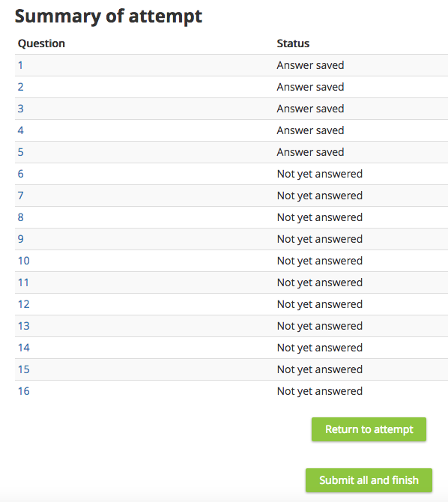Navigate to question 9

pyautogui.click(x=20, y=239)
